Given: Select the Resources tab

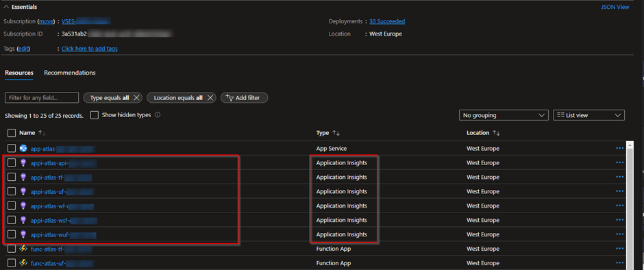Looking at the screenshot, I should coord(19,73).
